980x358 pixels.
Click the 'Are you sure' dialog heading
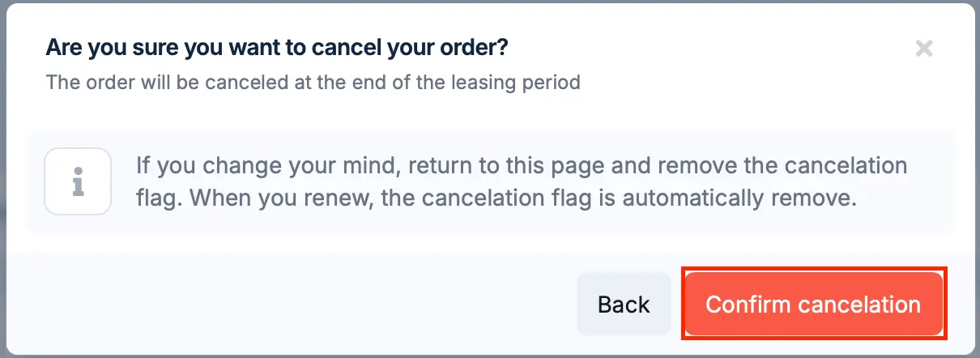click(277, 47)
